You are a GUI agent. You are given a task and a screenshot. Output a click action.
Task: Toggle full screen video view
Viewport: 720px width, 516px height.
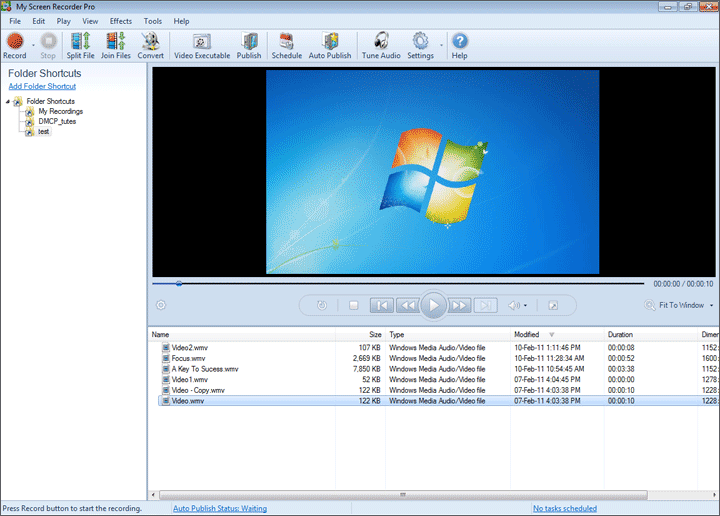[552, 305]
